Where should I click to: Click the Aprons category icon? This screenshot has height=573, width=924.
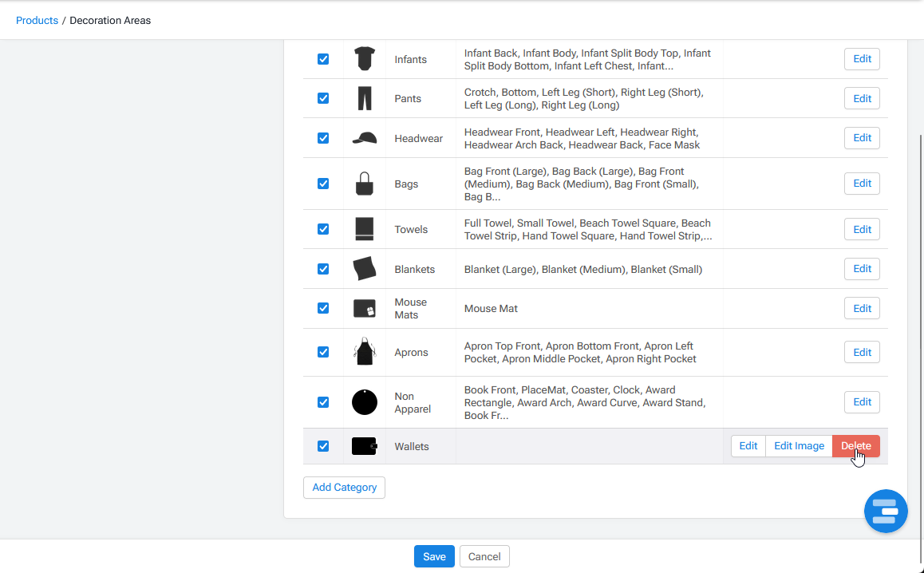pyautogui.click(x=365, y=352)
